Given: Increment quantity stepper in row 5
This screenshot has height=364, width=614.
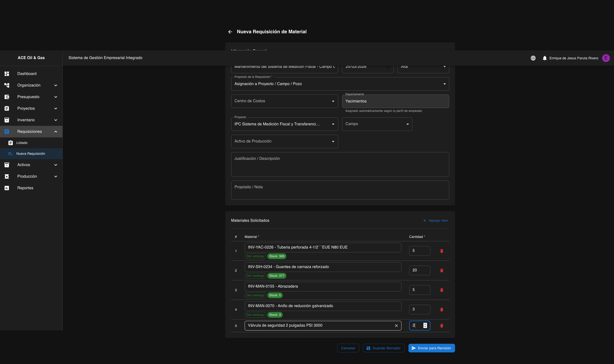Looking at the screenshot, I should (x=425, y=324).
